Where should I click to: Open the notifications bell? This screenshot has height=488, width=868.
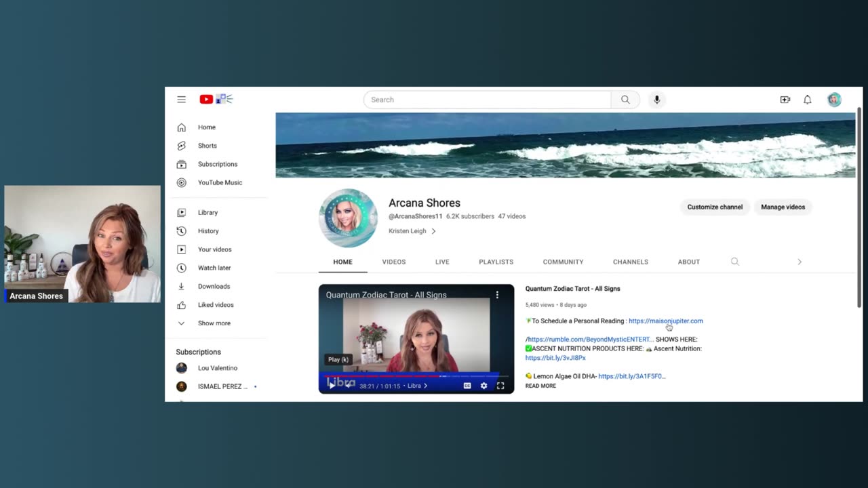[x=808, y=100]
